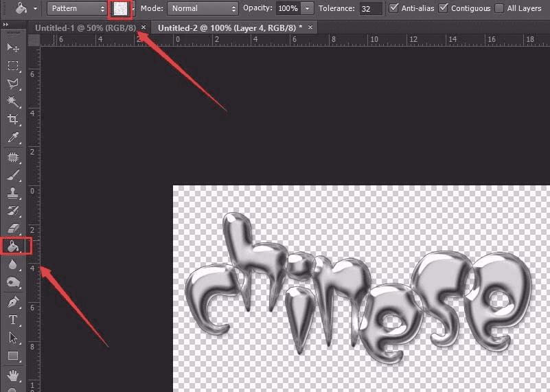Select the Horizontal Type tool

coord(13,320)
